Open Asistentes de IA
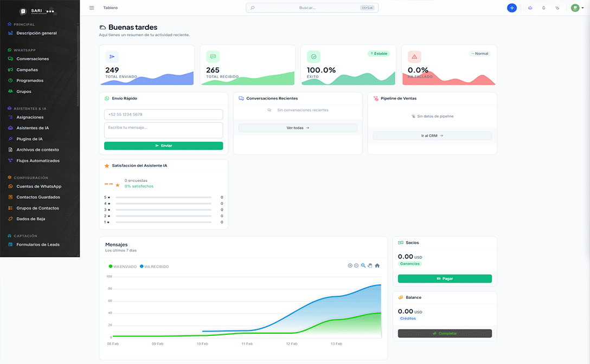 click(x=35, y=128)
